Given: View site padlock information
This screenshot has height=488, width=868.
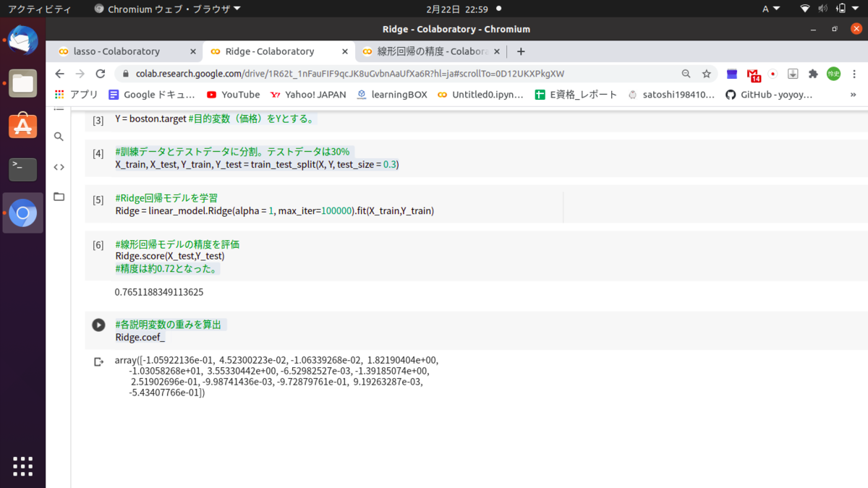Looking at the screenshot, I should pos(126,74).
